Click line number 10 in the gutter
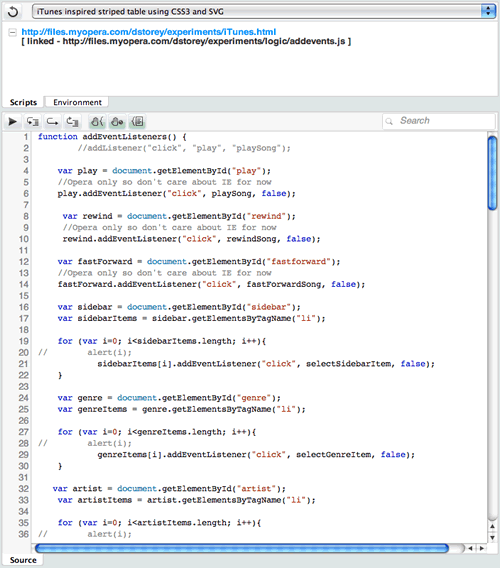This screenshot has height=568, width=500. [24, 239]
